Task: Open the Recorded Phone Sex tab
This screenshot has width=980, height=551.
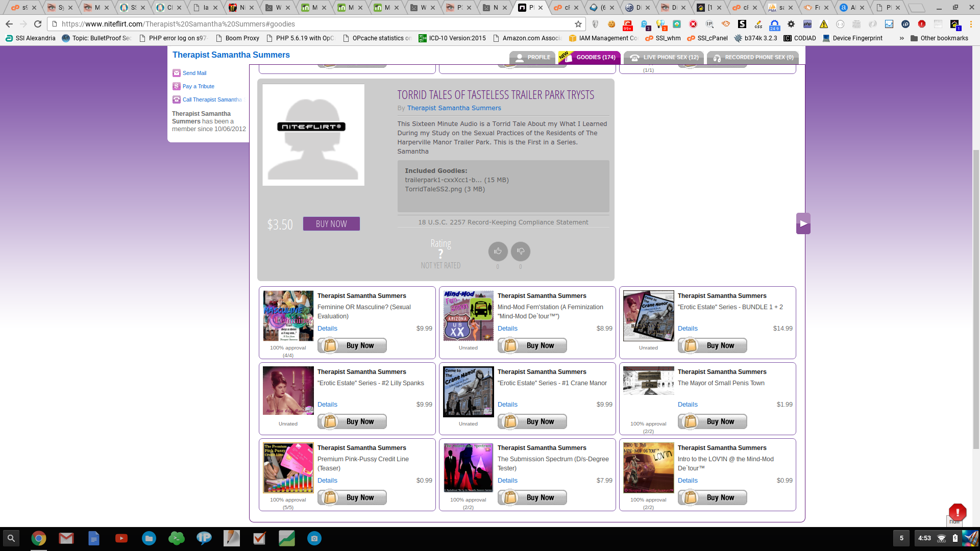Action: [753, 58]
